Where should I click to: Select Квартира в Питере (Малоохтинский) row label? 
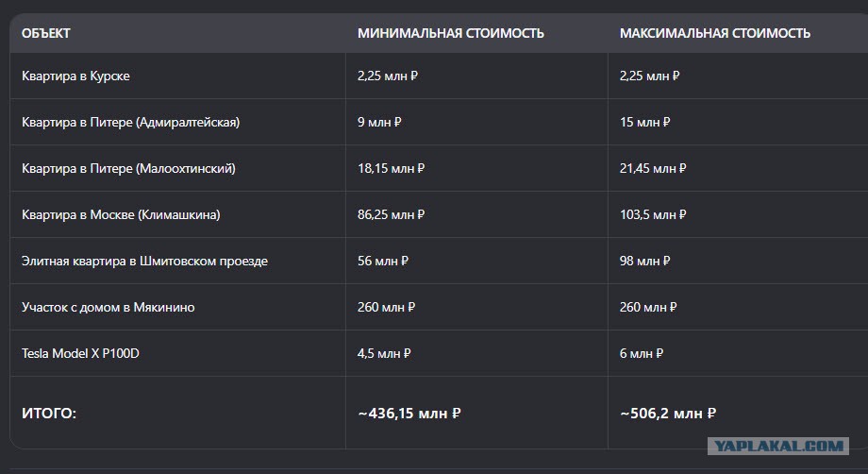128,168
